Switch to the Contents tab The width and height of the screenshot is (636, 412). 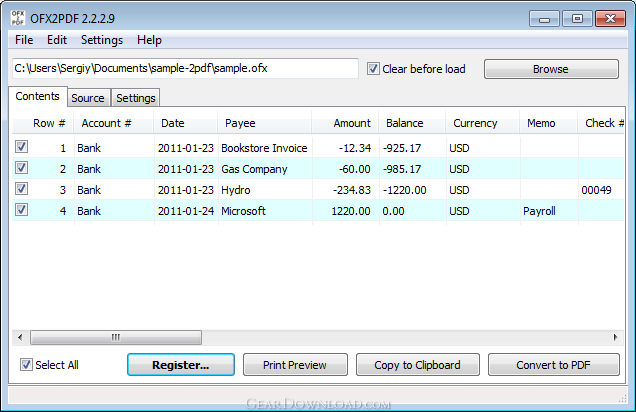click(x=38, y=97)
